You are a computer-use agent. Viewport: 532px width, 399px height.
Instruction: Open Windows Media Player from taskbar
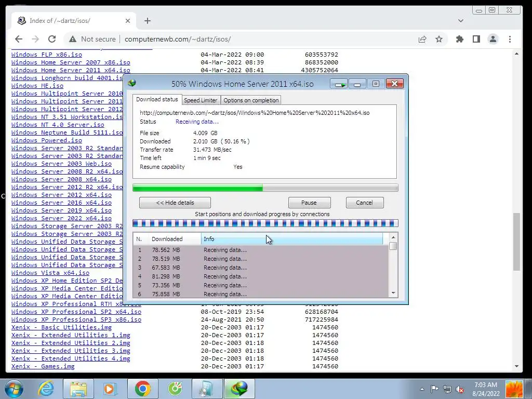(x=110, y=389)
